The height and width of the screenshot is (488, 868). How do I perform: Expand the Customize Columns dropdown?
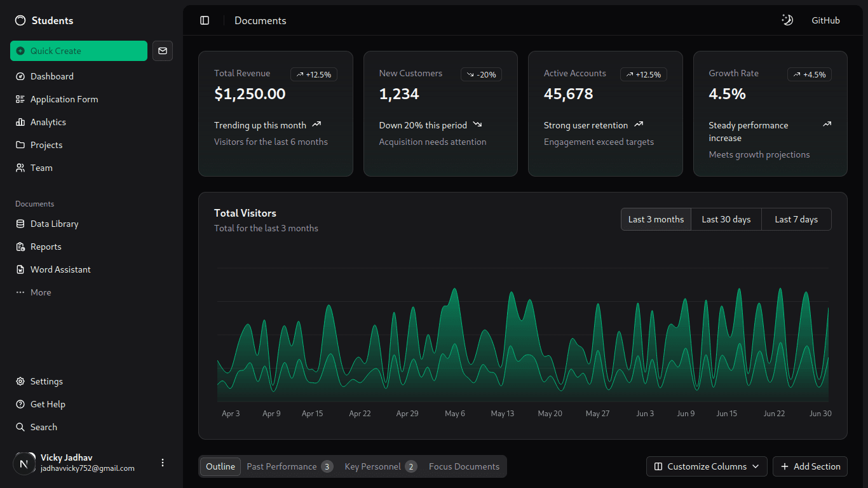click(x=707, y=466)
